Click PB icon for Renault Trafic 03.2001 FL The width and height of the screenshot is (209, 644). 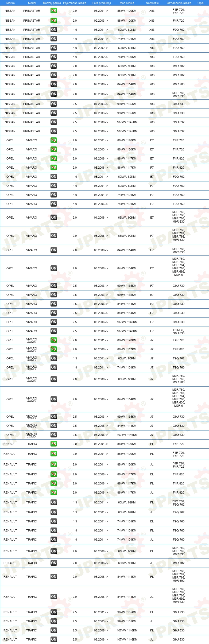54,454
